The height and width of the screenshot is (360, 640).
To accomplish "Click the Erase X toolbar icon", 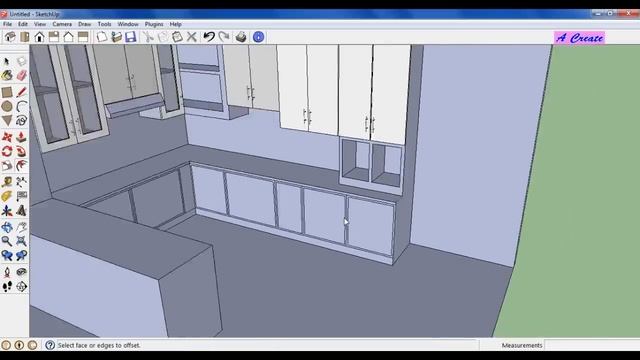I will pos(191,37).
